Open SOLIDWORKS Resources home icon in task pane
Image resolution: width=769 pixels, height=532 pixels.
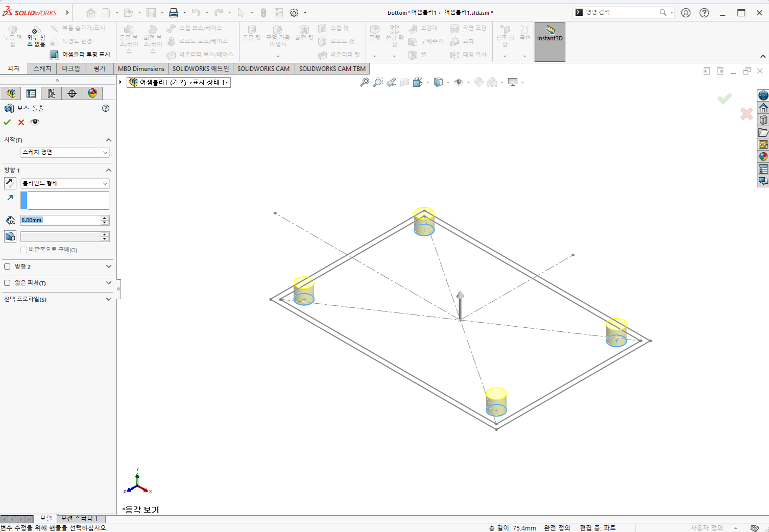coord(763,108)
